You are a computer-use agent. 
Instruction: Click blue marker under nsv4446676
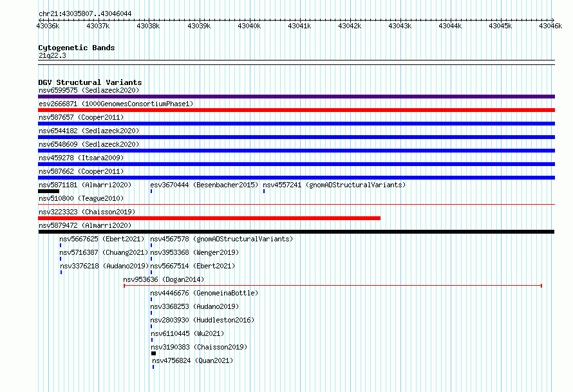(151, 299)
